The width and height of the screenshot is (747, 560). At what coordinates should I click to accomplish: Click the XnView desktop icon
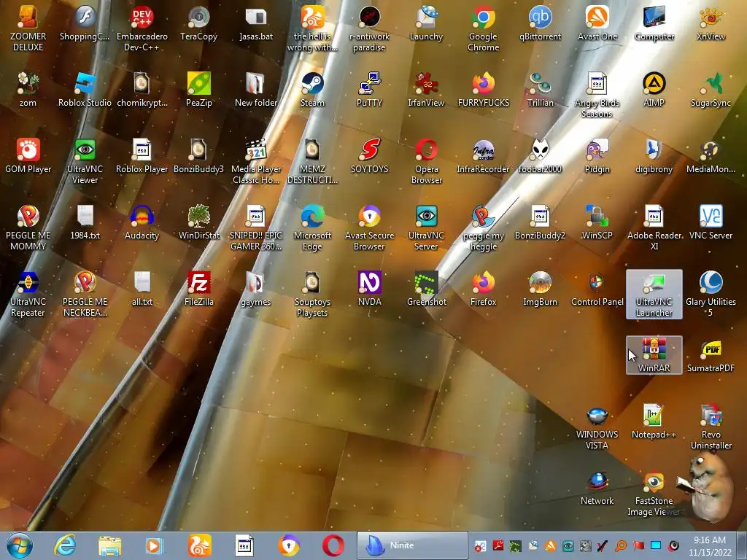(711, 24)
